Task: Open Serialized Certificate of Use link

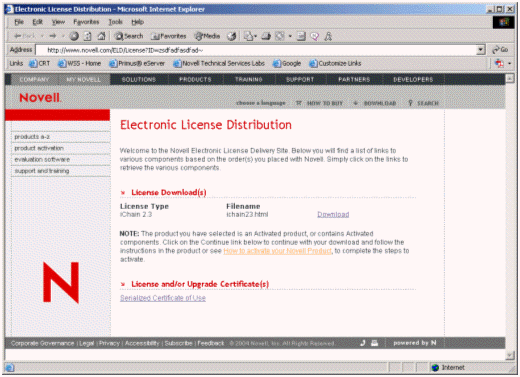Action: [163, 298]
